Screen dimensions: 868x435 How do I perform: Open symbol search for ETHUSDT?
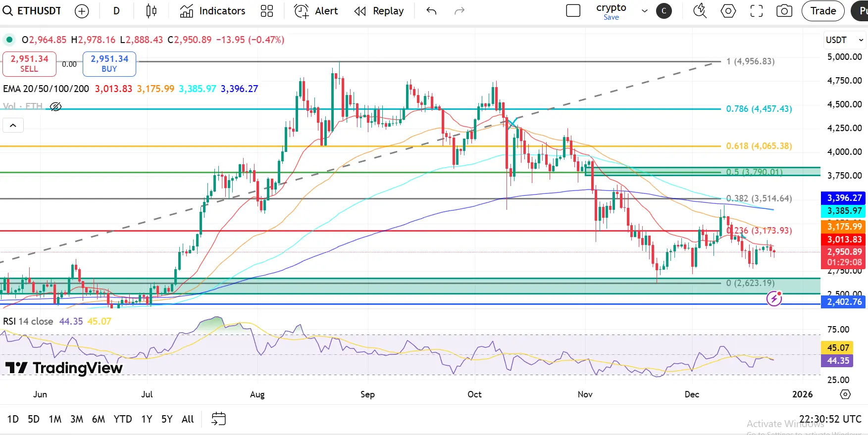pos(32,11)
